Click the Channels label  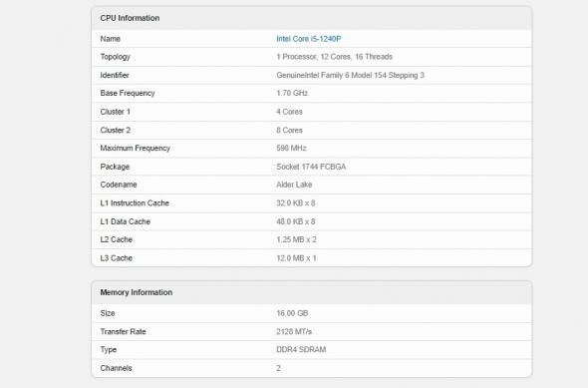tap(116, 368)
